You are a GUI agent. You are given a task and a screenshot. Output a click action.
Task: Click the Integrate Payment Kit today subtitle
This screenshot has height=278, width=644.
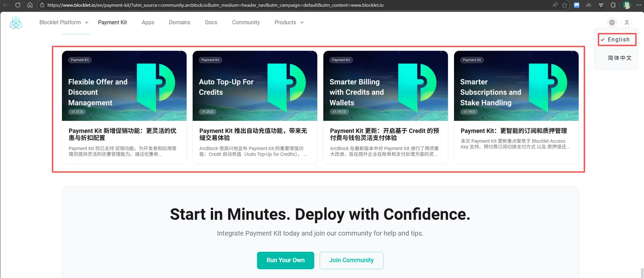pyautogui.click(x=320, y=233)
